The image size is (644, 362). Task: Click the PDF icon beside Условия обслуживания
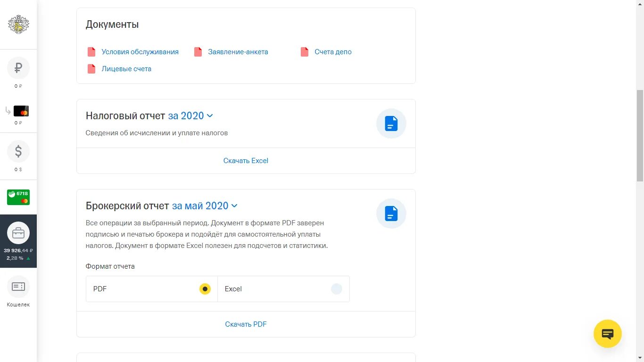pyautogui.click(x=91, y=52)
